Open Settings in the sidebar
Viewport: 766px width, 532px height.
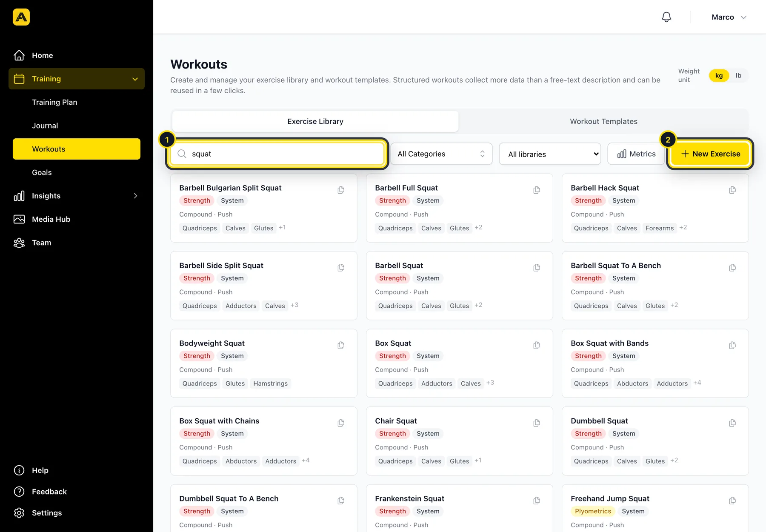click(77, 513)
